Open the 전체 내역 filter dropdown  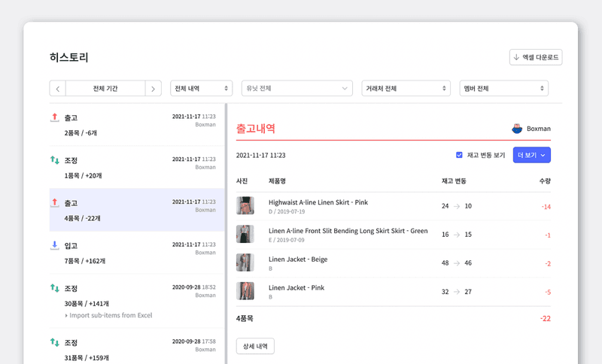tap(201, 89)
